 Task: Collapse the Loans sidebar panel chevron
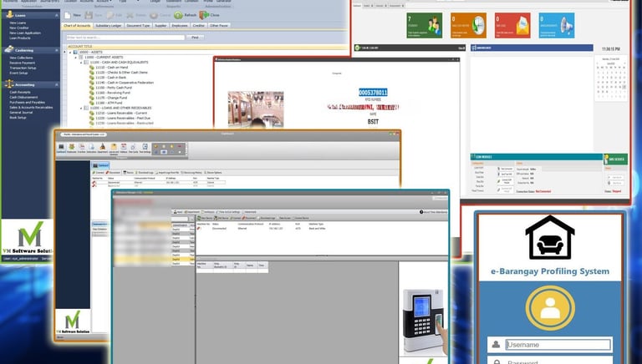[57, 15]
